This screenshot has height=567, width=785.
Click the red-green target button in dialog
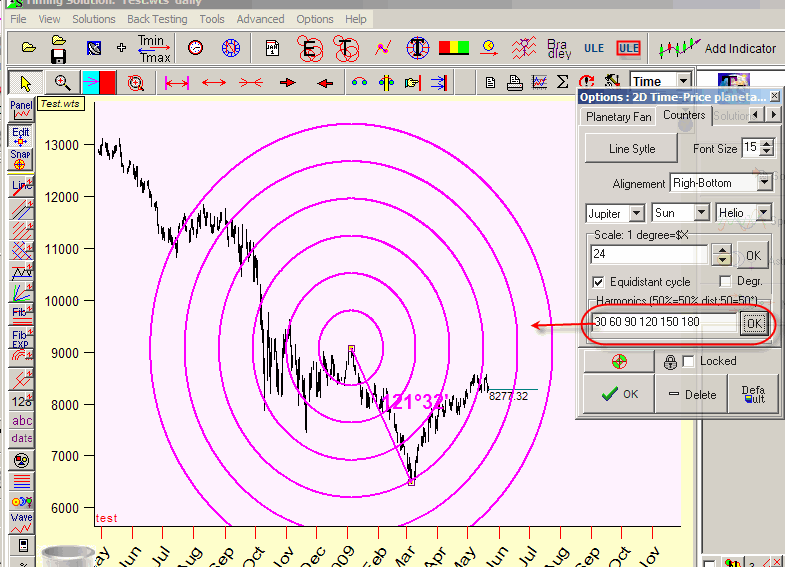pos(619,361)
